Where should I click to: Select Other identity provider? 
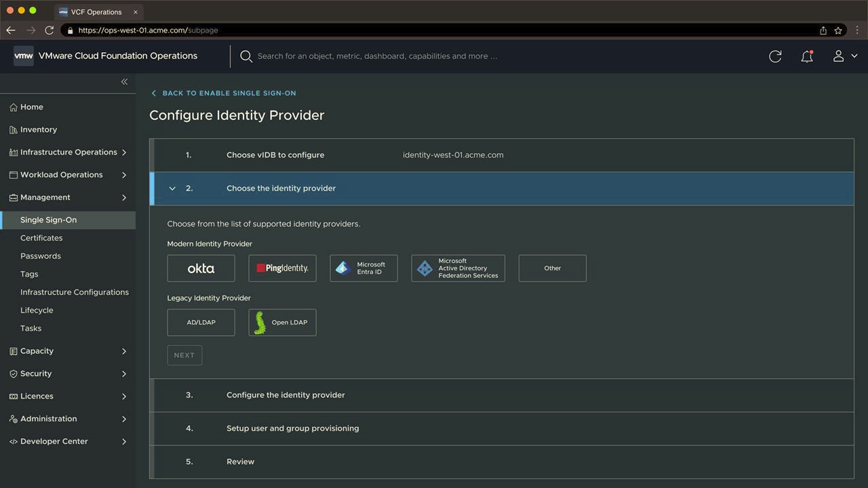click(553, 268)
